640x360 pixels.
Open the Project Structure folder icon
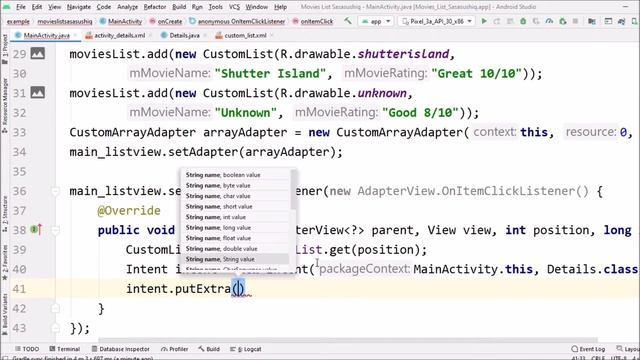tap(592, 21)
